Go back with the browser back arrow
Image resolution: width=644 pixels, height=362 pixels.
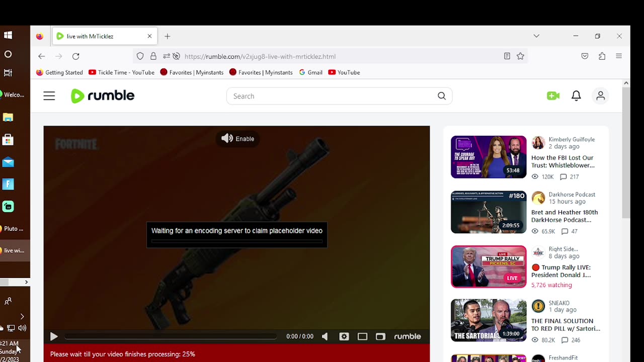42,56
